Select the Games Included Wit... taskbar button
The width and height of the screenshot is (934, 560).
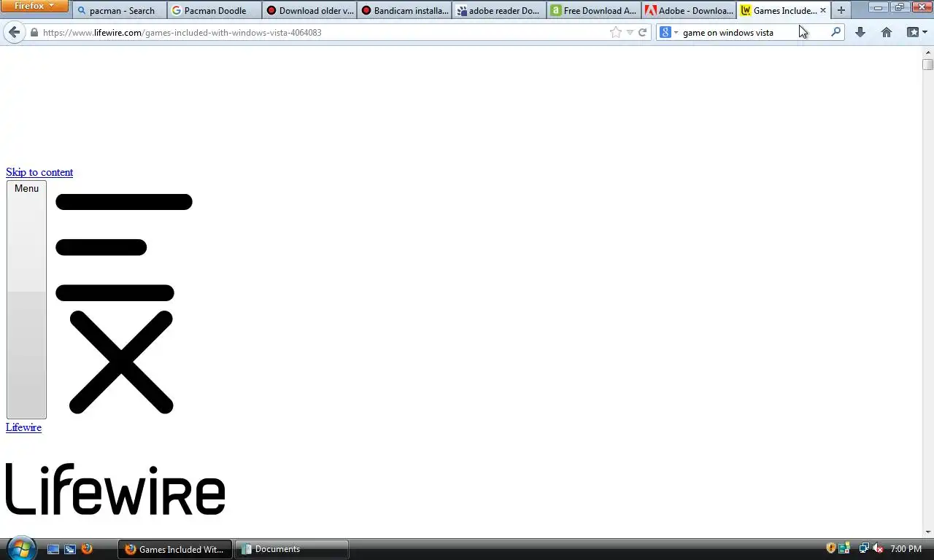point(175,549)
